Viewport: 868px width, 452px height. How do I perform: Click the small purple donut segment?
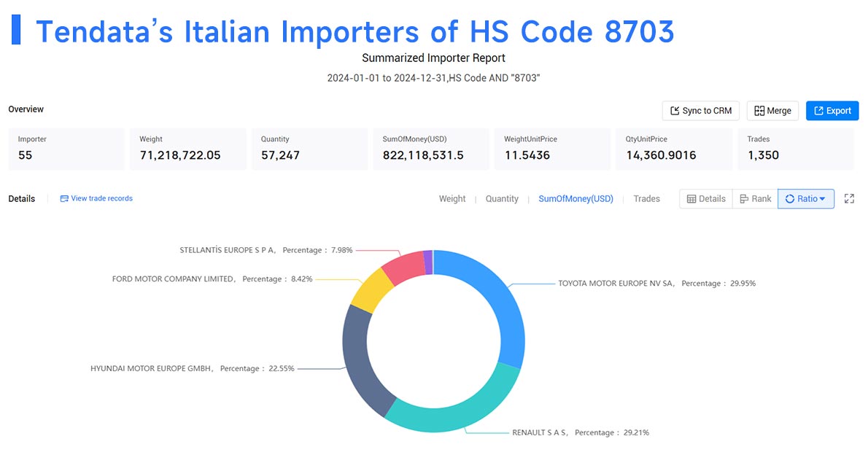click(428, 262)
